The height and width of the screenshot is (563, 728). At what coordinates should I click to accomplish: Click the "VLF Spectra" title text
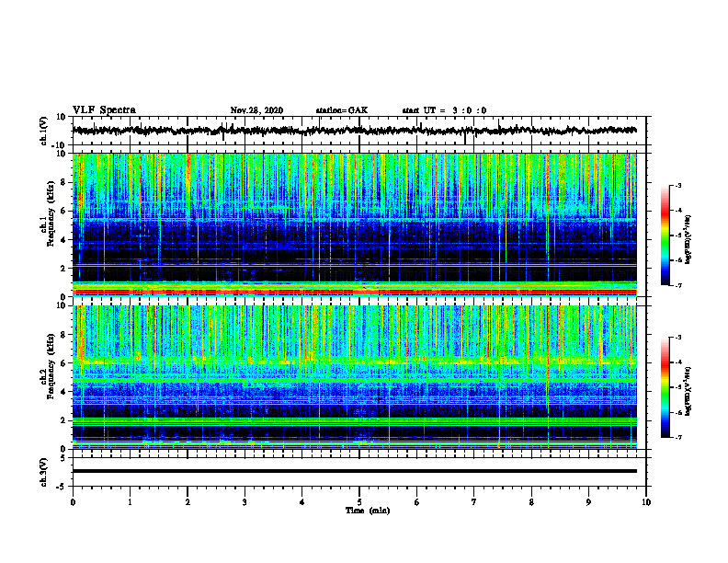[x=104, y=110]
